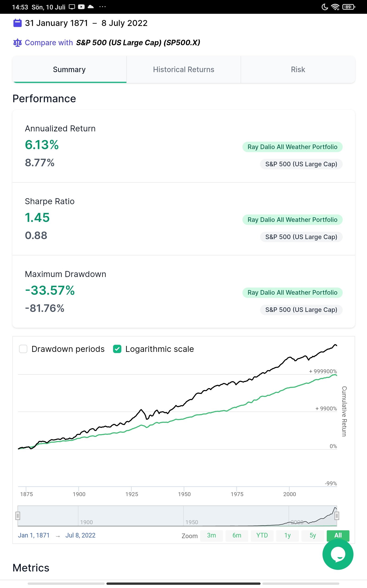367x588 pixels.
Task: Open the green chat support bubble
Action: 338,554
